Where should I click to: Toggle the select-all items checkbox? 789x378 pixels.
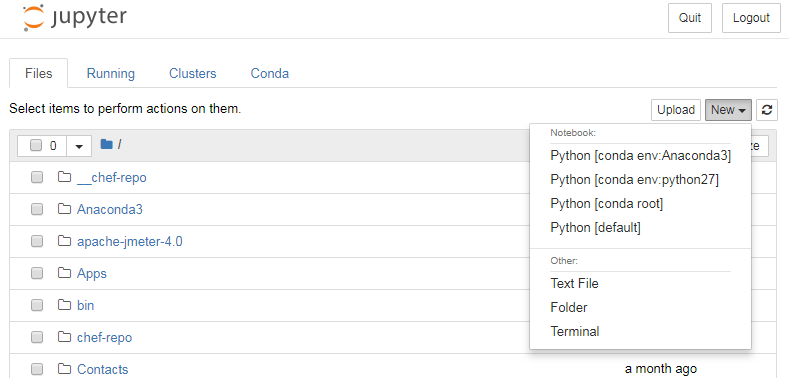tap(36, 145)
